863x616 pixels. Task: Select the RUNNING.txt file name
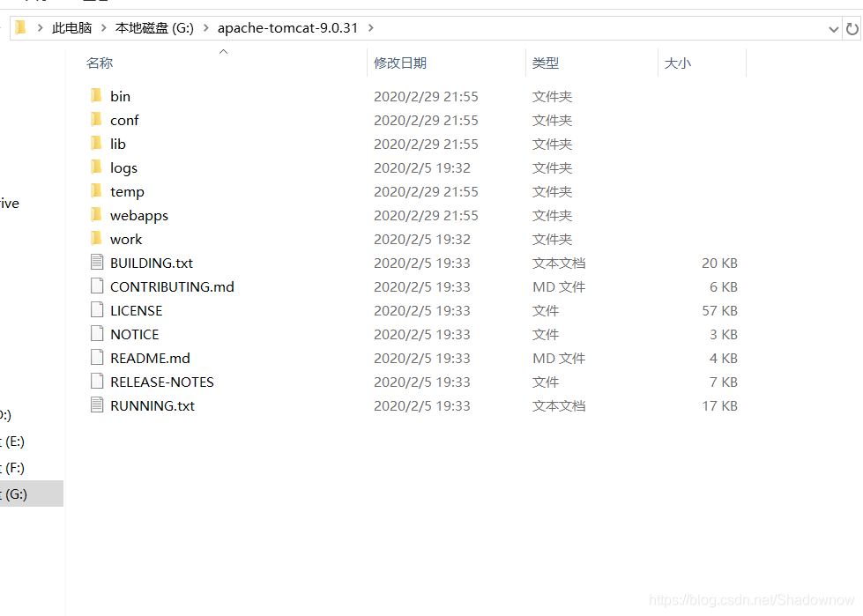153,406
